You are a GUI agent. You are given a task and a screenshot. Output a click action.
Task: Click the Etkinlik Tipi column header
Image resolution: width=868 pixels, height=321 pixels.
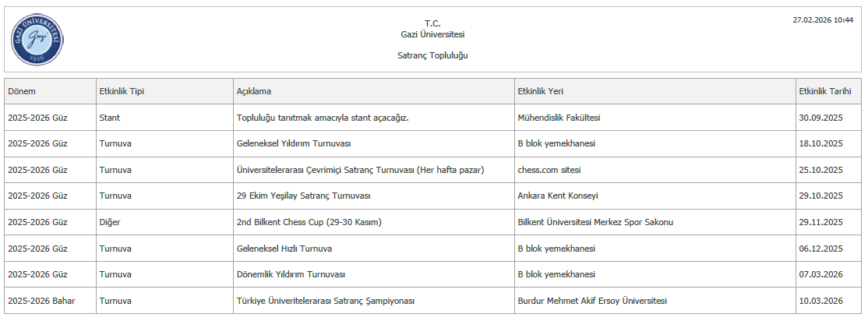[122, 92]
